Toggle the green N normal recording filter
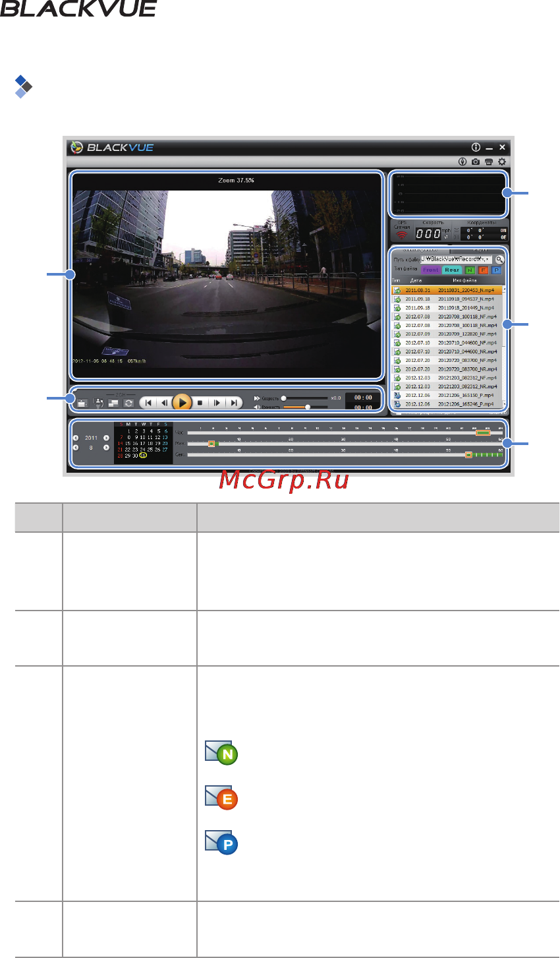Viewport: 560px width, 958px height. tap(470, 270)
